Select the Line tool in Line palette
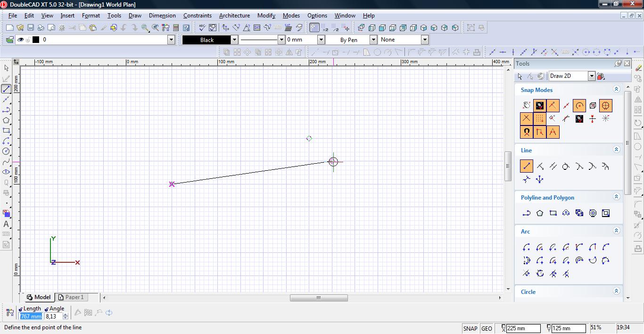This screenshot has width=644, height=334. 527,166
